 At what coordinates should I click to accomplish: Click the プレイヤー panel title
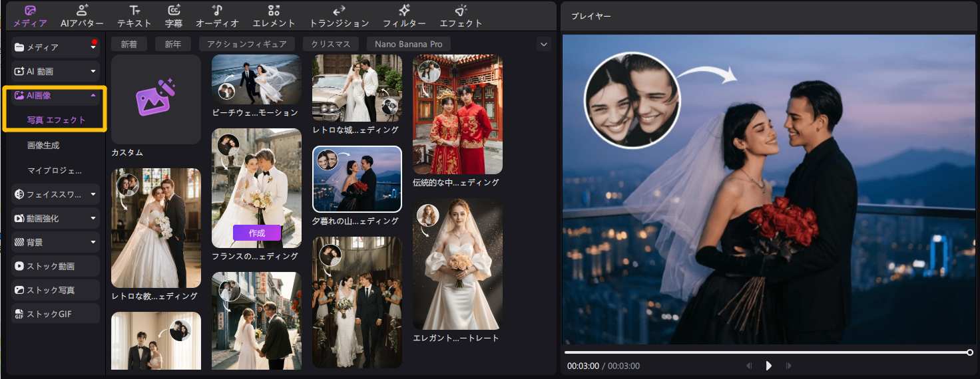591,16
